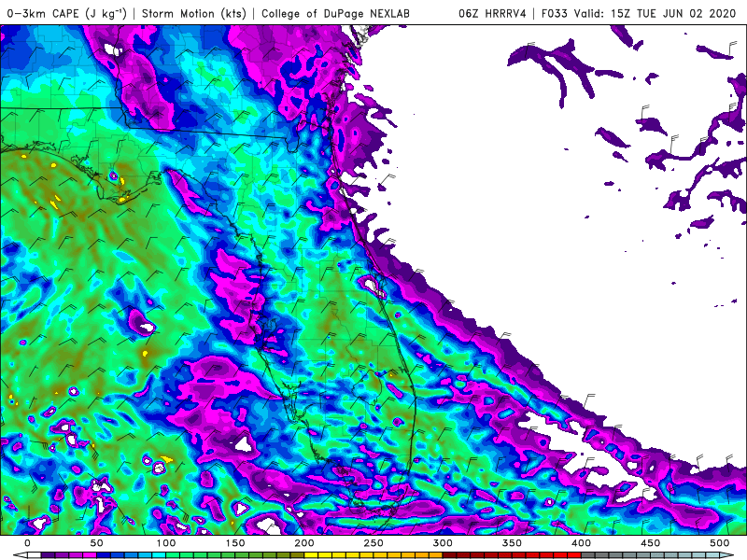
Task: Click the colorbar label '150'
Action: point(235,543)
